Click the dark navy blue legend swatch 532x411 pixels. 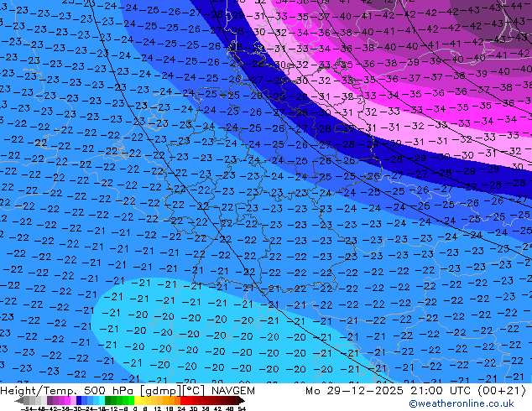[x=79, y=400]
